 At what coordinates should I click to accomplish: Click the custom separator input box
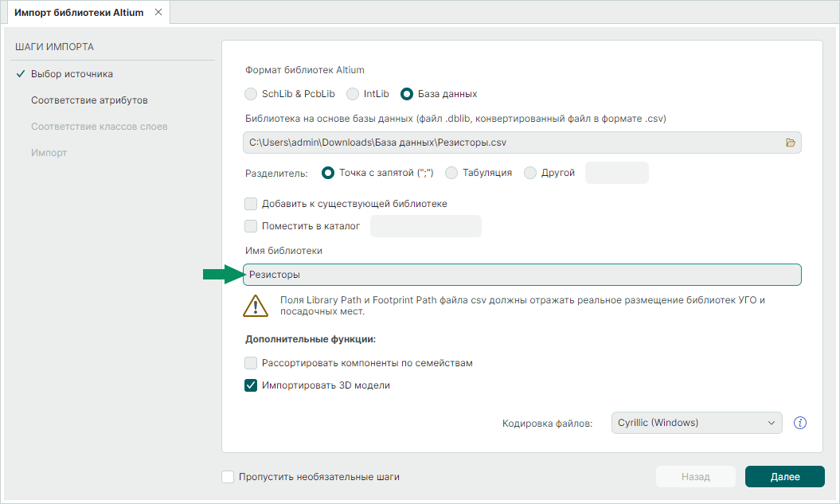tap(616, 173)
